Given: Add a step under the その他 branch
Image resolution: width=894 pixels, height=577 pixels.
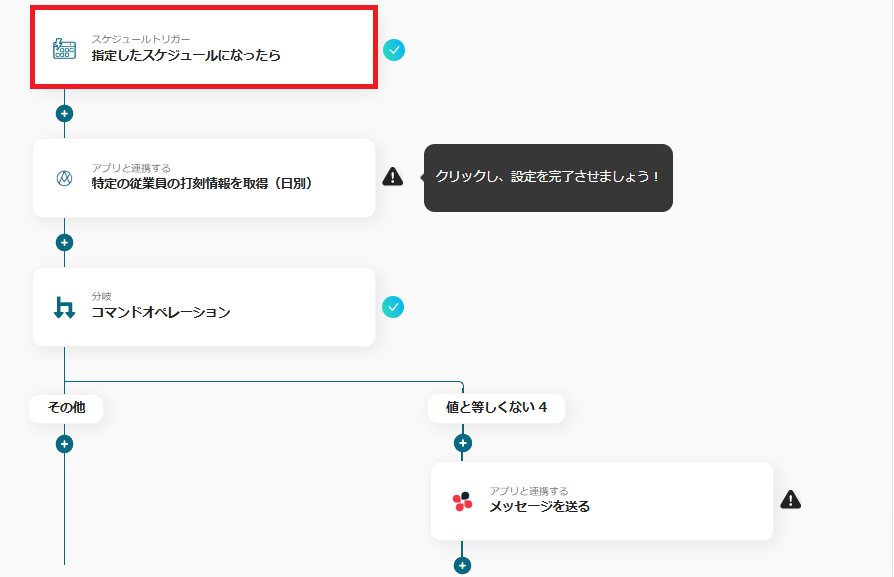Looking at the screenshot, I should point(64,444).
